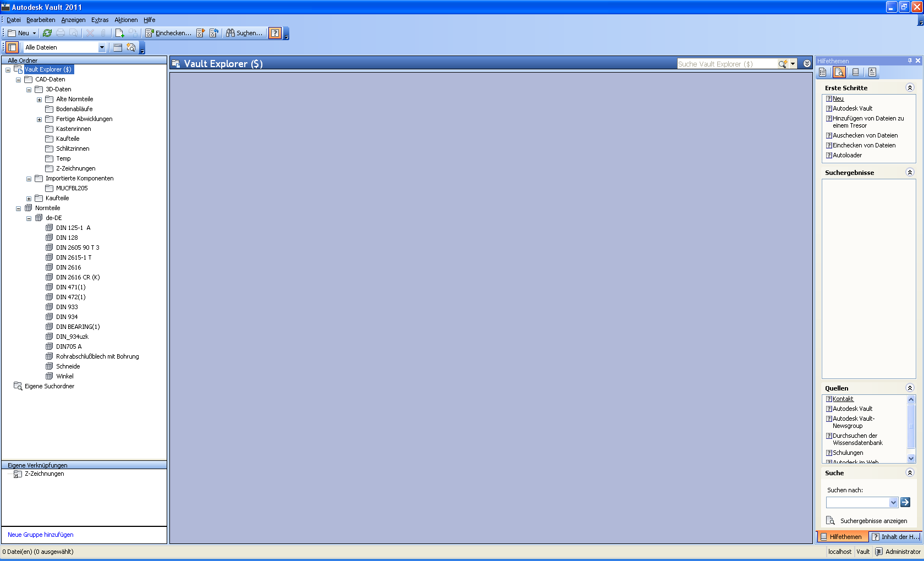The image size is (924, 561).
Task: Click the Add Files page-plus toolbar icon
Action: pos(119,33)
